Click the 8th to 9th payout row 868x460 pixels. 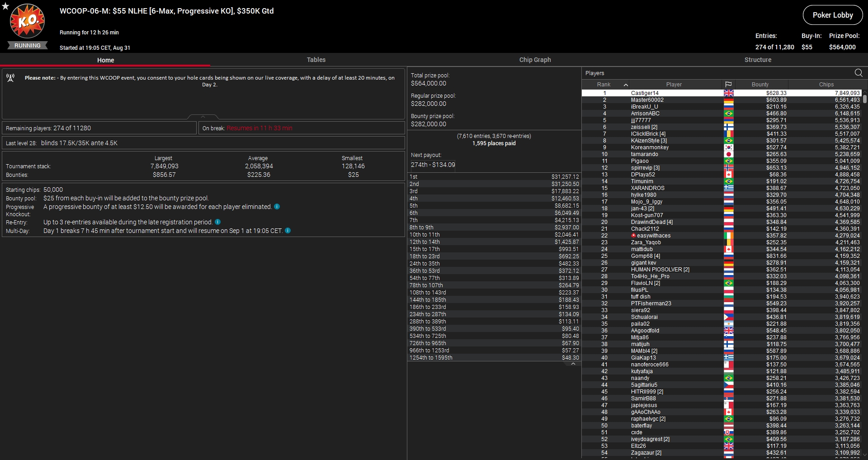(x=494, y=228)
